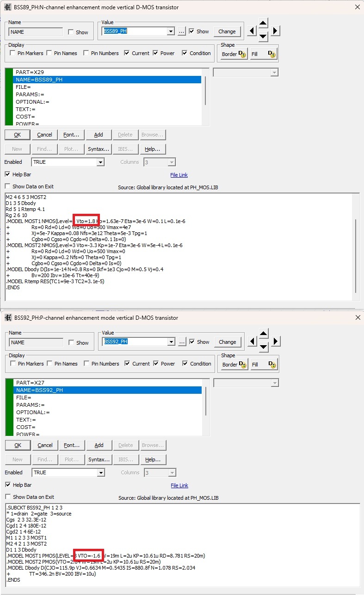
Task: Open Value dropdown in BSS92_PH dialog
Action: click(172, 342)
